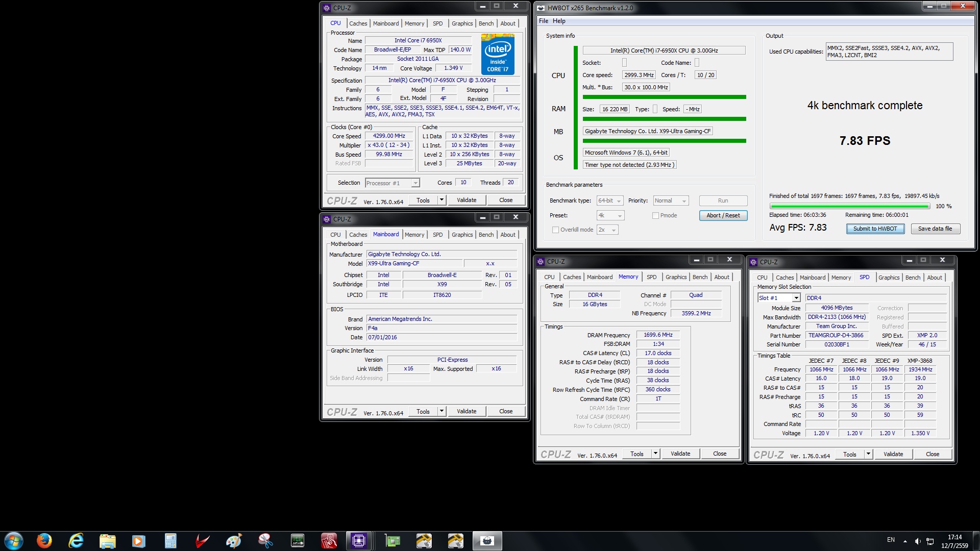Click Save data file button
980x551 pixels.
pos(935,229)
